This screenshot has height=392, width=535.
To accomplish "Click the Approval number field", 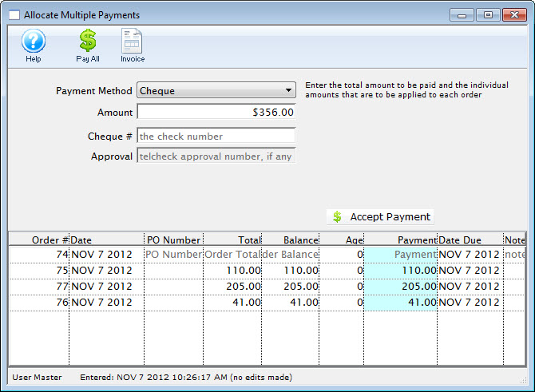I will tap(216, 156).
